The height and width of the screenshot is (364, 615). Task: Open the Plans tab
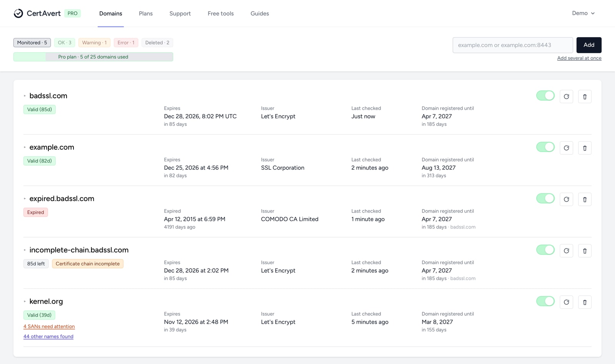click(146, 13)
